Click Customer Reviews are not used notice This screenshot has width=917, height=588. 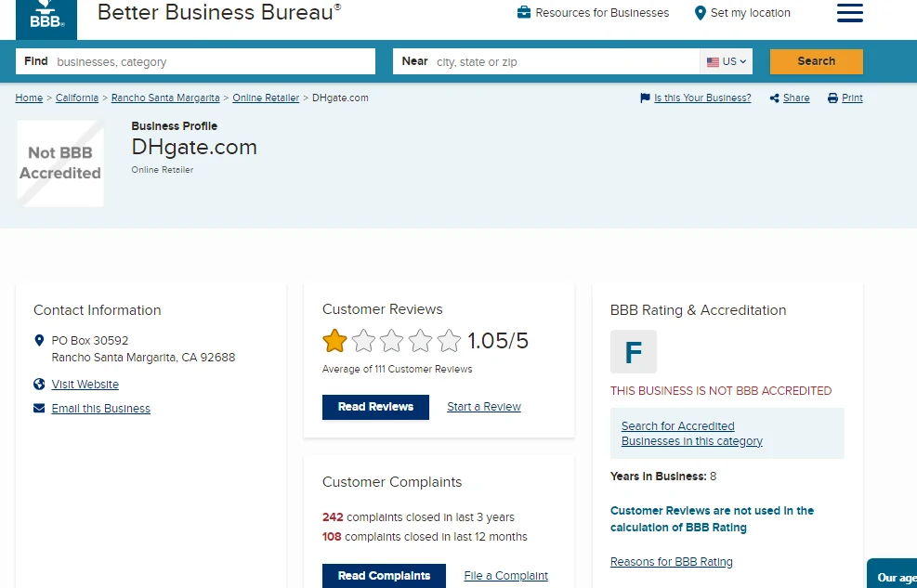coord(712,519)
